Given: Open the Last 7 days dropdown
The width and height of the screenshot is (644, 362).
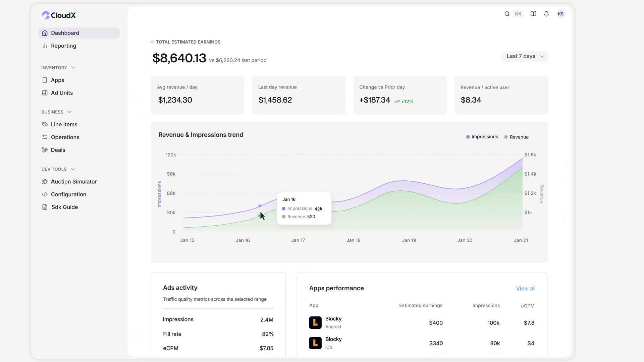Looking at the screenshot, I should click(525, 56).
